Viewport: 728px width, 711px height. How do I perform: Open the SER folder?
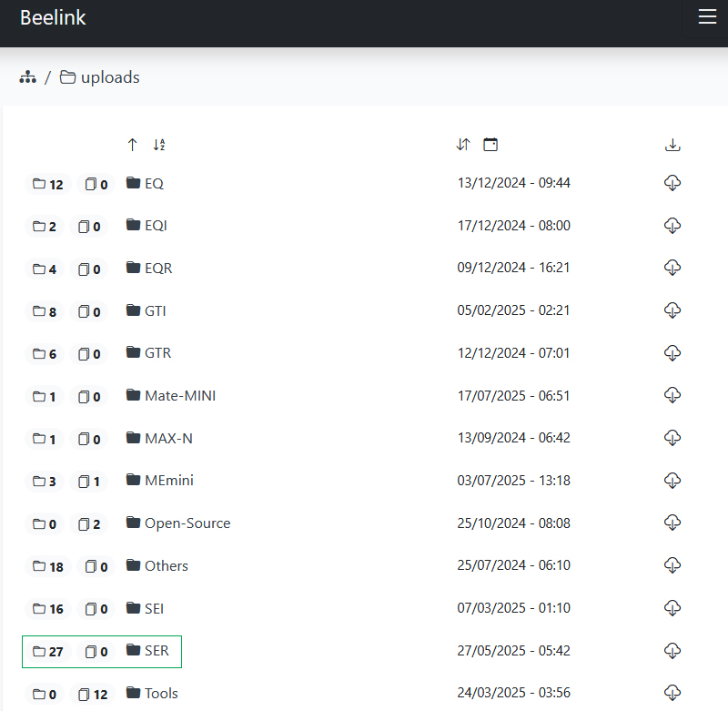pyautogui.click(x=147, y=651)
